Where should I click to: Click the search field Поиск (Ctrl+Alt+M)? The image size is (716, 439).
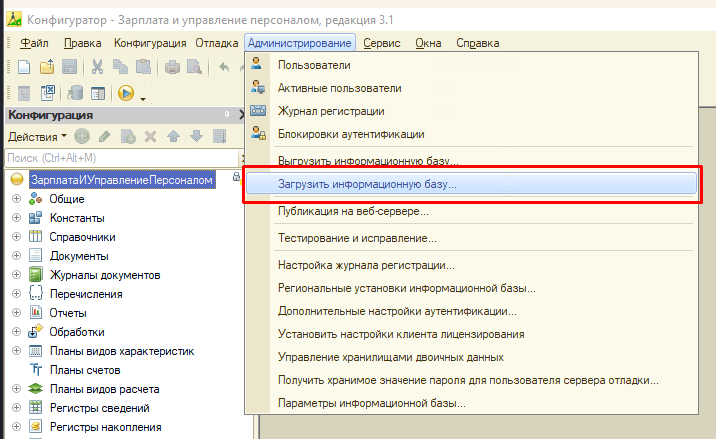(121, 158)
